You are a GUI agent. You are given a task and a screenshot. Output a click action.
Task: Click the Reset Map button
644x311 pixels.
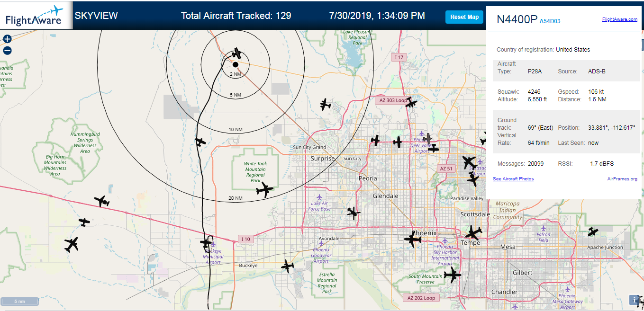pyautogui.click(x=464, y=17)
